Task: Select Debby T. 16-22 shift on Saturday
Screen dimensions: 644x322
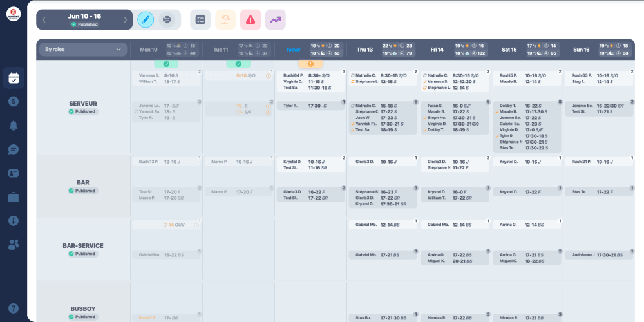Action: pyautogui.click(x=527, y=106)
